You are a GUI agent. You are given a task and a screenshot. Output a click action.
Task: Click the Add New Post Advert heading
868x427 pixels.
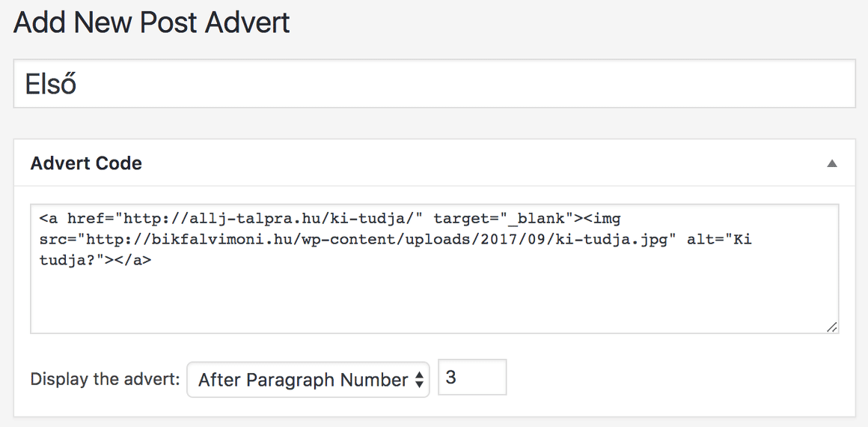[x=152, y=23]
